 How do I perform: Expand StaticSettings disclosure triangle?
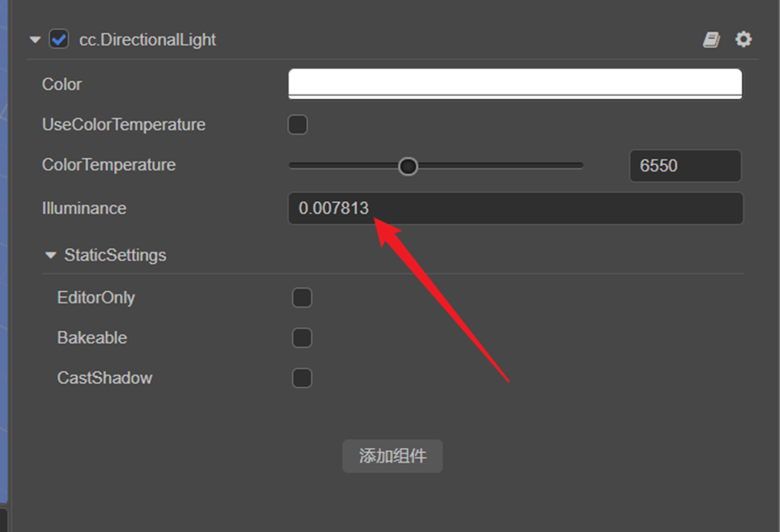click(x=50, y=254)
